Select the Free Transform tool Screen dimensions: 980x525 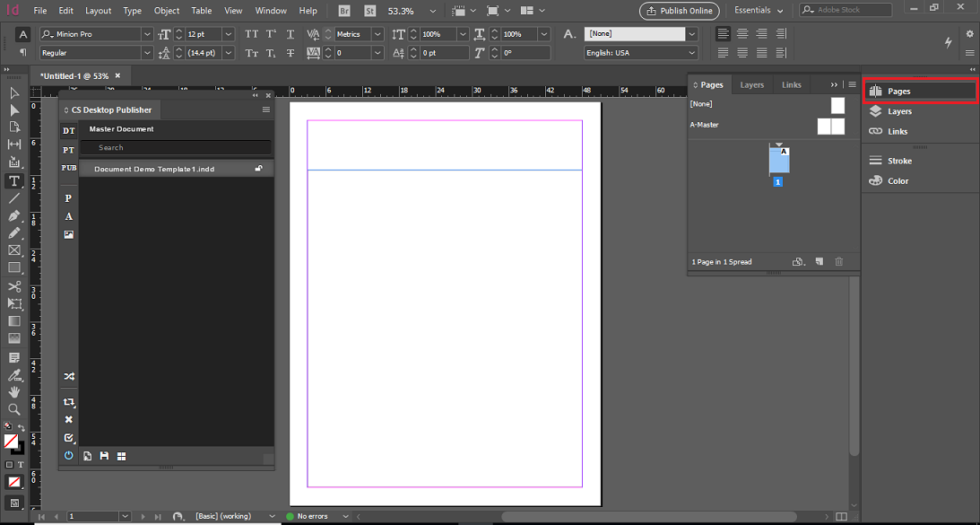click(14, 303)
